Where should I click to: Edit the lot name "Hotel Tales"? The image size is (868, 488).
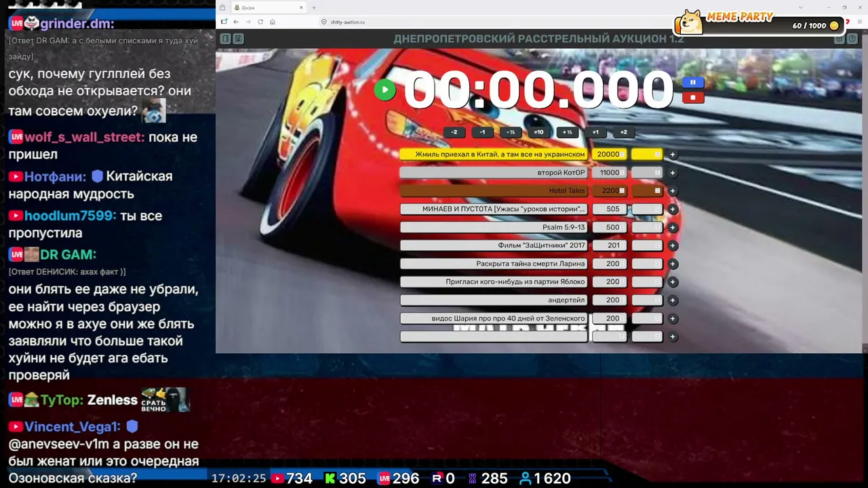494,191
